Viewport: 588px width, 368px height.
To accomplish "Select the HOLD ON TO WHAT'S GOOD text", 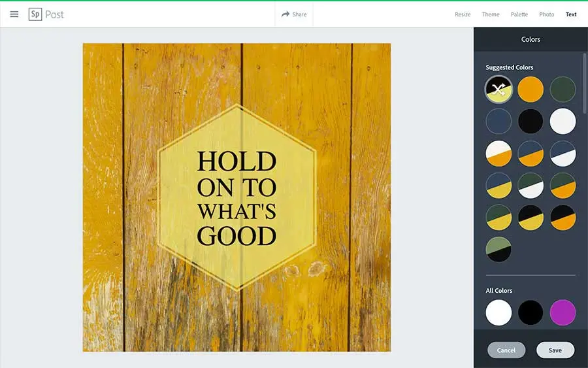I will (x=237, y=198).
